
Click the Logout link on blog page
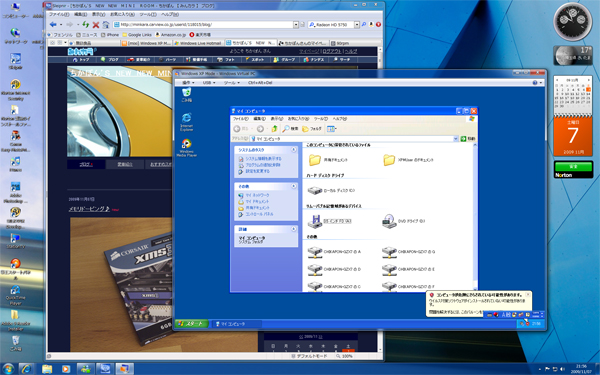pos(332,51)
